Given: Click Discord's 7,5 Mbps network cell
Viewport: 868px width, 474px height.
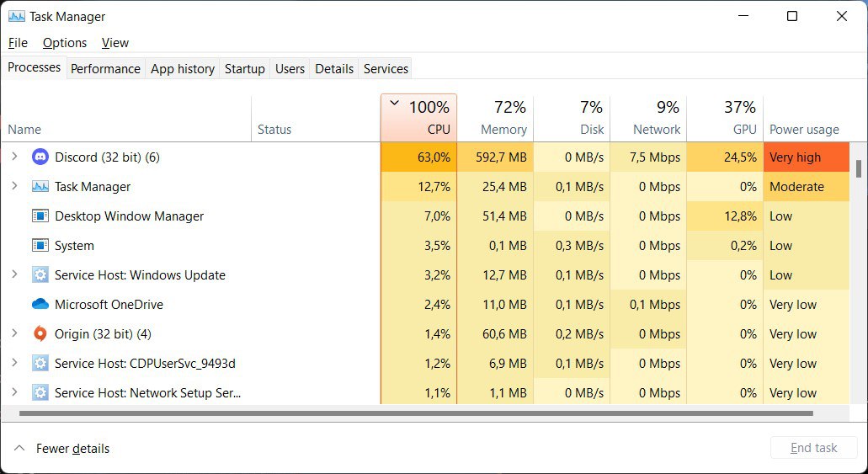Looking at the screenshot, I should pyautogui.click(x=647, y=157).
